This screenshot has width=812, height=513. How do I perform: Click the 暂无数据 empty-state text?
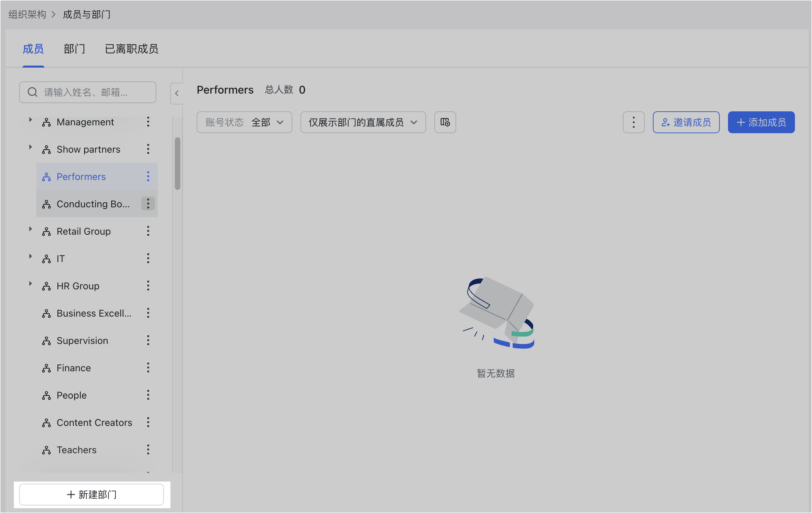pyautogui.click(x=496, y=373)
